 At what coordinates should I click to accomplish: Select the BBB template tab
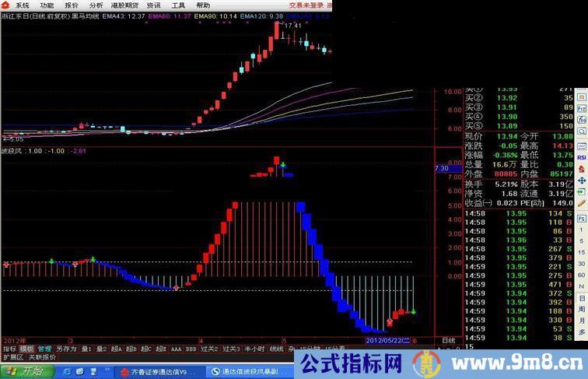tap(191, 349)
